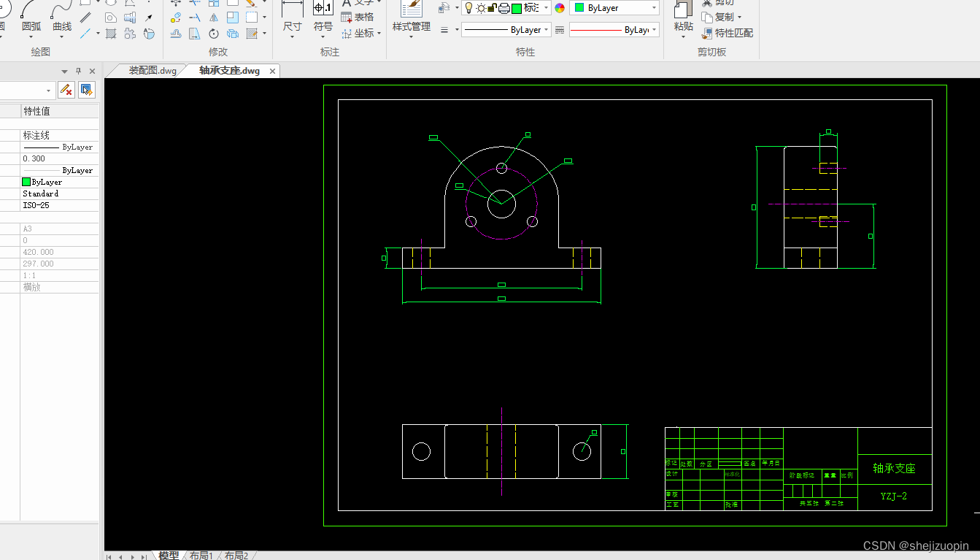Image resolution: width=980 pixels, height=560 pixels.
Task: Switch to 模型 model tab
Action: (x=169, y=556)
